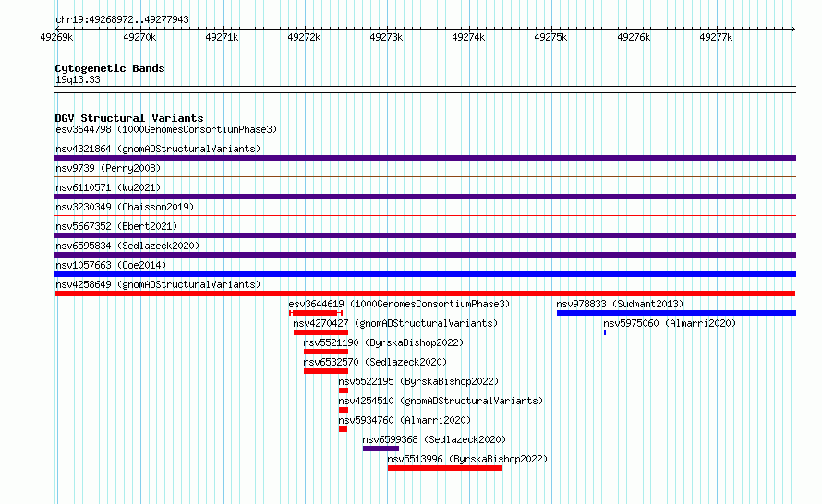Image resolution: width=822 pixels, height=504 pixels.
Task: Click the Cytogenetic Bands track title
Action: click(x=110, y=68)
